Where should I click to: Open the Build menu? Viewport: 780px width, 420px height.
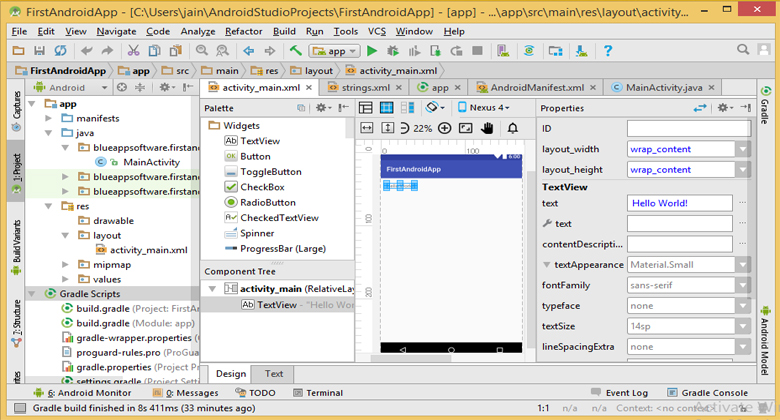(x=284, y=31)
